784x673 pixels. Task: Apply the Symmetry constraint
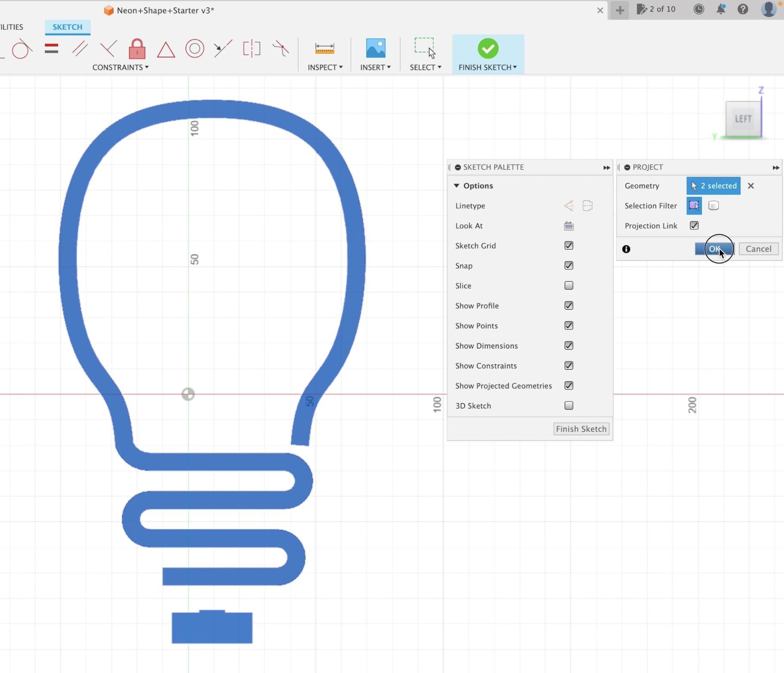[x=251, y=48]
